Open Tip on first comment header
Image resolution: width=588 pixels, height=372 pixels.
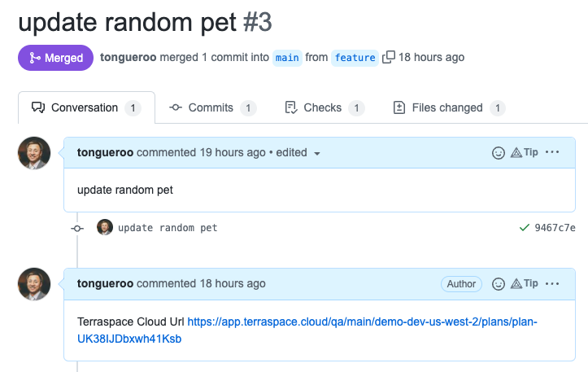pyautogui.click(x=525, y=152)
